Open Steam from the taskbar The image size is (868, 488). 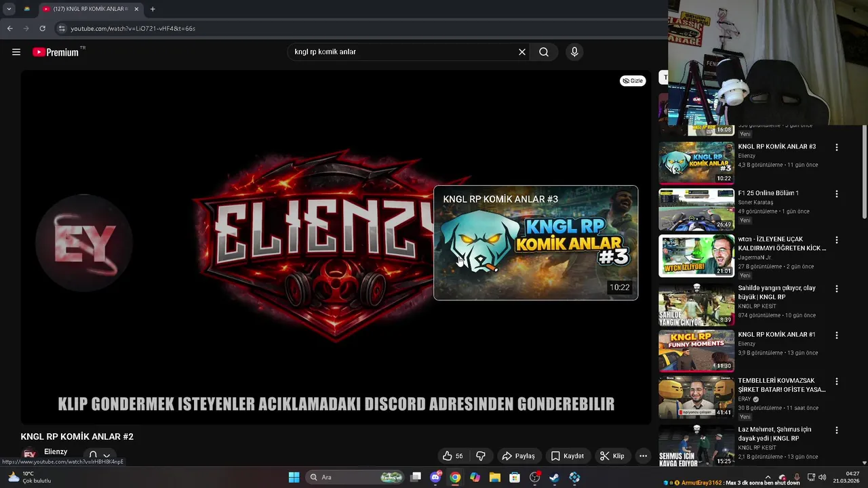pyautogui.click(x=555, y=477)
